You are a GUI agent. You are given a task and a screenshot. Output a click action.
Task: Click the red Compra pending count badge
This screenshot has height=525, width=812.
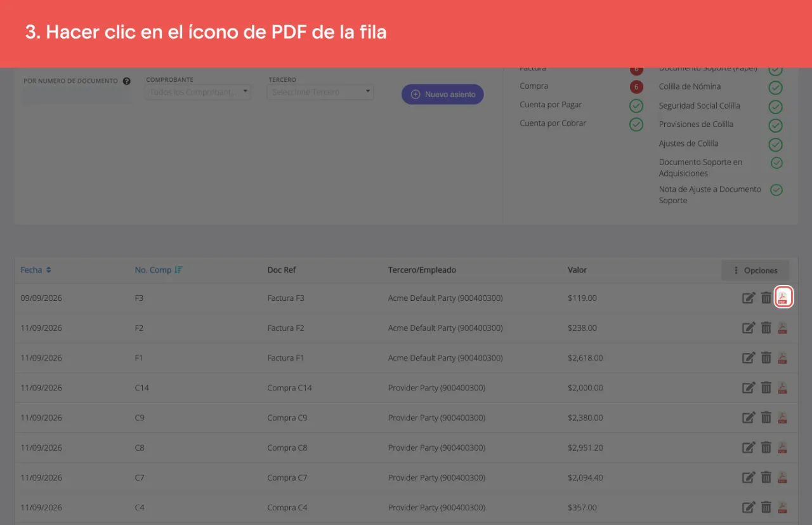click(636, 87)
